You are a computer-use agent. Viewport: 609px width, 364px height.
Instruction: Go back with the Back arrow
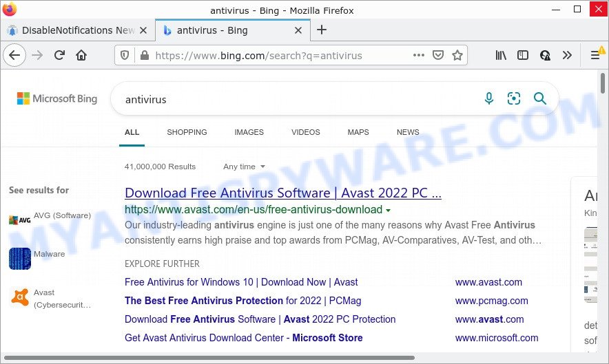14,56
